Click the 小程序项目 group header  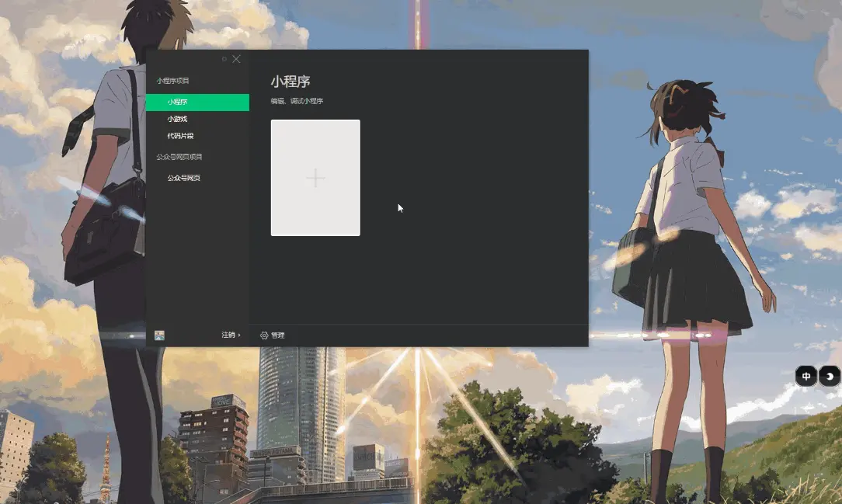(x=173, y=81)
